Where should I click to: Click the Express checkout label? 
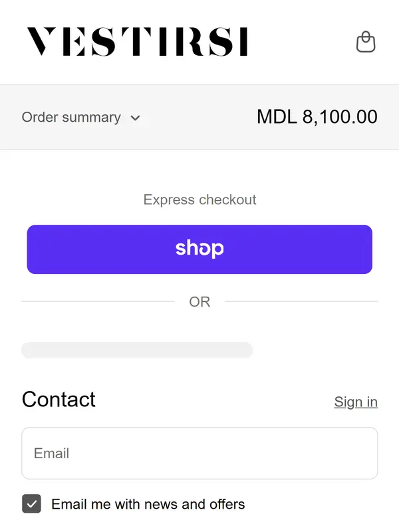pos(199,199)
